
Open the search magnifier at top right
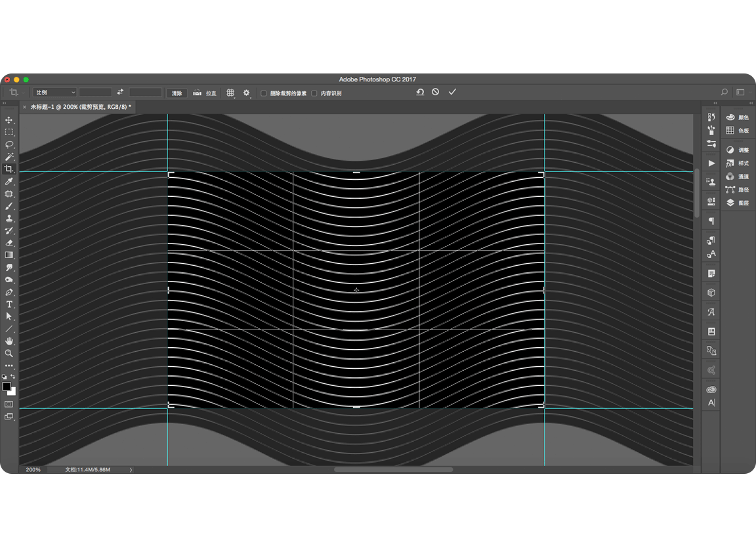pos(724,92)
